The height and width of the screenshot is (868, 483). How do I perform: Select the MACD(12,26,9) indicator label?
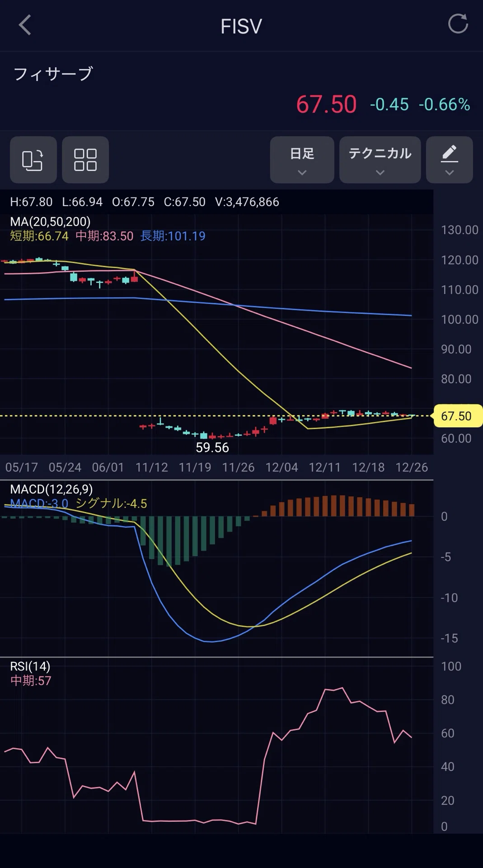(x=52, y=489)
